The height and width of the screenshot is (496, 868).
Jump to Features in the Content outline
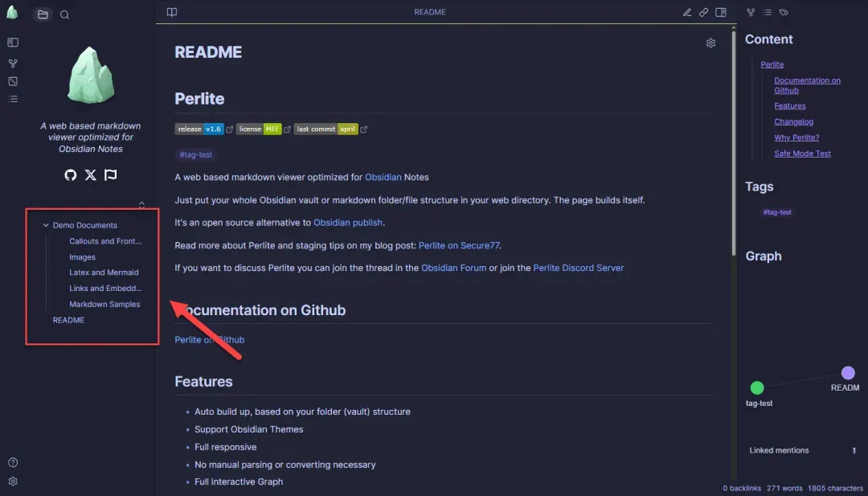(x=790, y=106)
